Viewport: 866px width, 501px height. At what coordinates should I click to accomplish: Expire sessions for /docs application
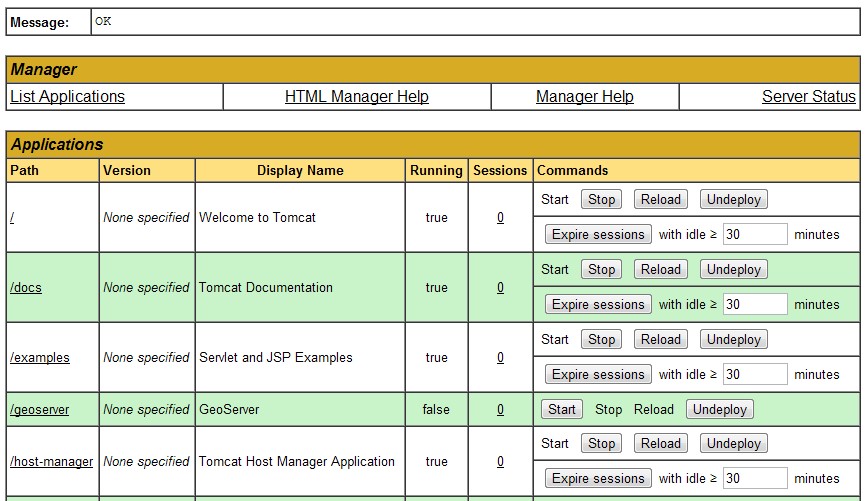click(x=598, y=304)
